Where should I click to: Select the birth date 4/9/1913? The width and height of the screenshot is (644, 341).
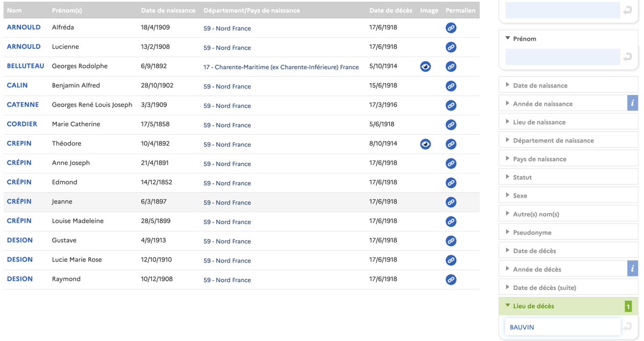153,240
